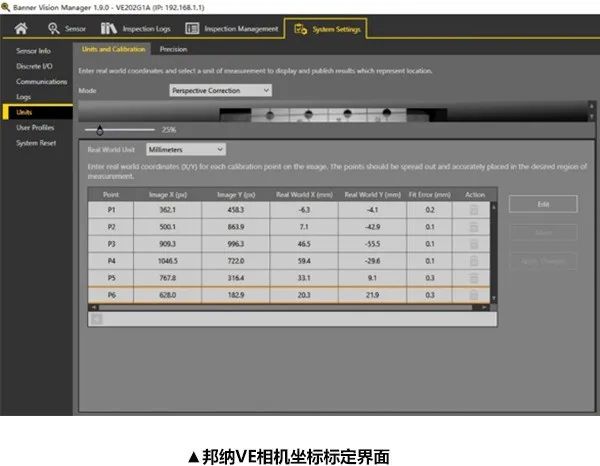The image size is (600, 466).
Task: Expand the Real World Unit Millimeters dropdown
Action: (184, 149)
